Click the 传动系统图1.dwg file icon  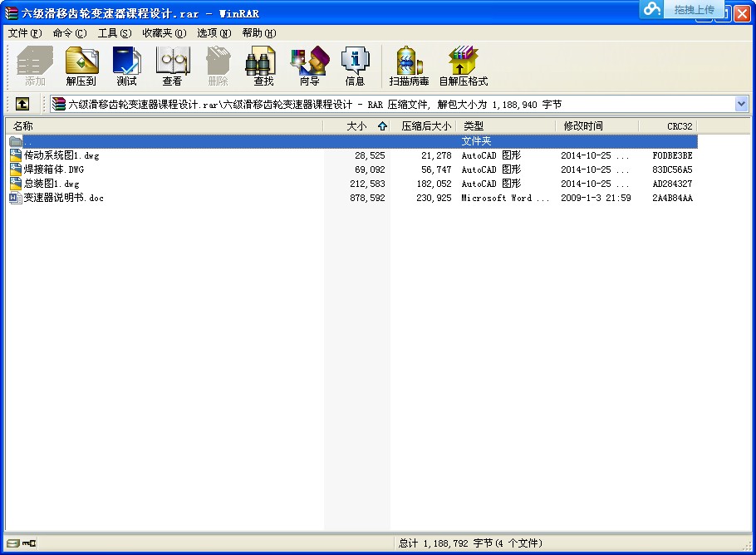pyautogui.click(x=16, y=155)
